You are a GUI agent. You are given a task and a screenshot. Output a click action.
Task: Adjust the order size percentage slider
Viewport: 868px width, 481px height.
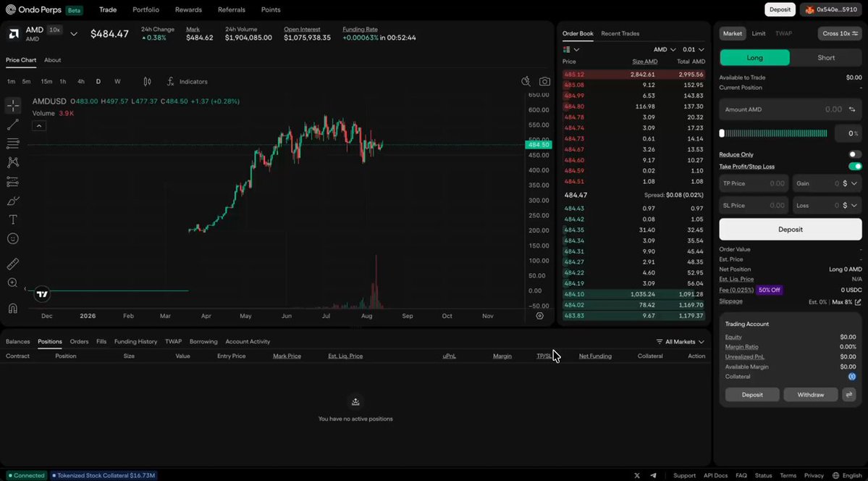pos(773,133)
